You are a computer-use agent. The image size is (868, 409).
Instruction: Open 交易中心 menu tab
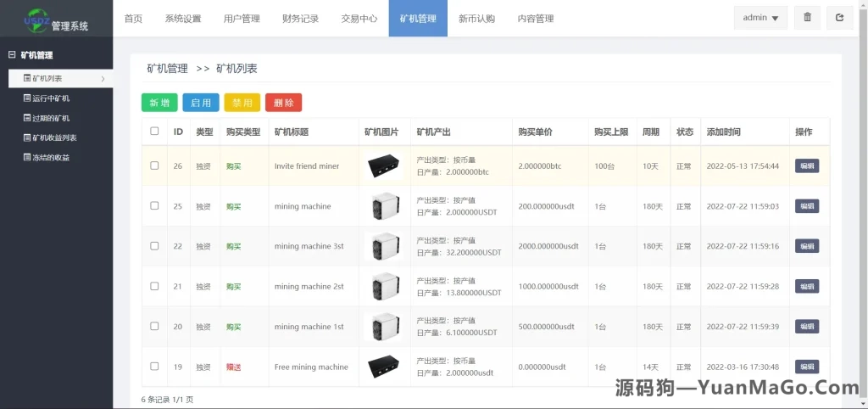coord(359,19)
